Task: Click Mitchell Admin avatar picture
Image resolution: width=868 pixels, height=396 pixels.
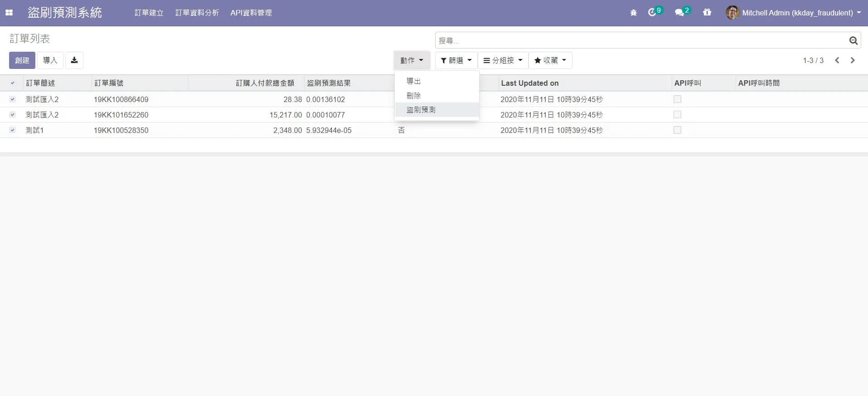Action: click(732, 13)
